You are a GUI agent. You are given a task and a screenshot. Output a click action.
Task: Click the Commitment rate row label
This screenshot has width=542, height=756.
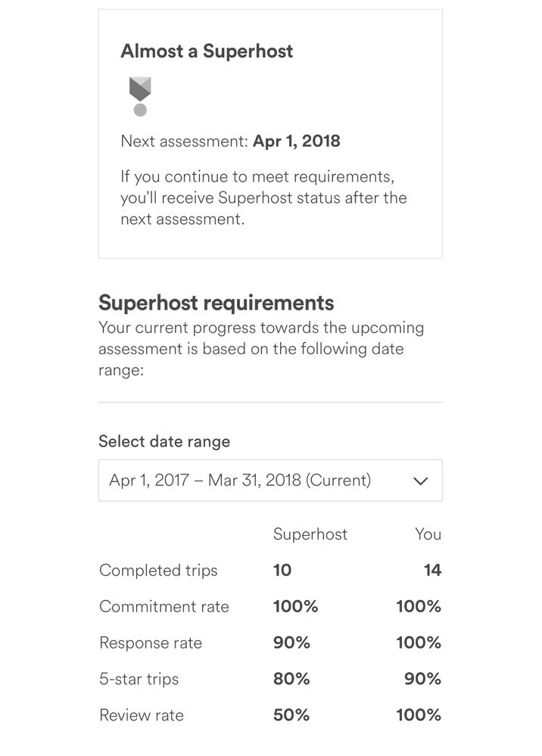[164, 607]
